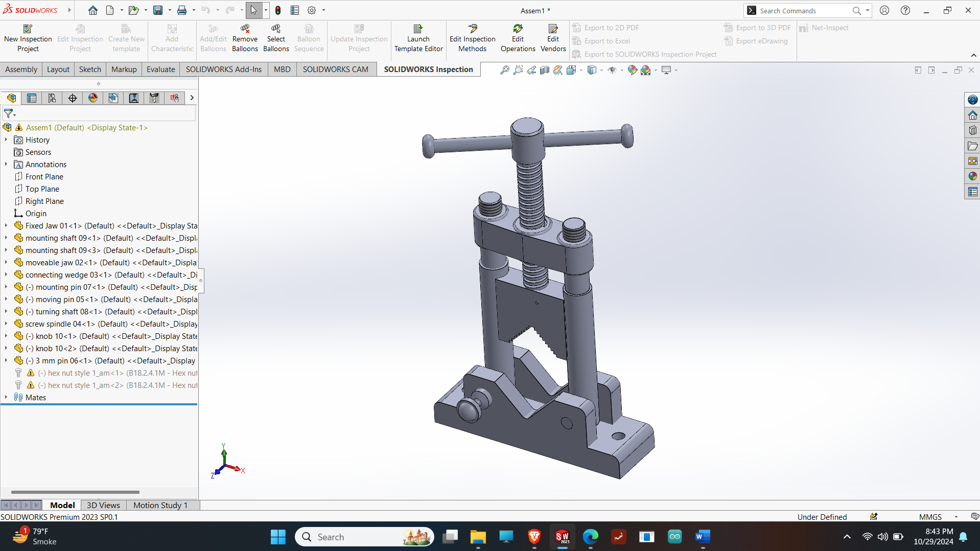Switch to the SOLIDWORKS CAM tab
The image size is (980, 551).
(x=335, y=70)
